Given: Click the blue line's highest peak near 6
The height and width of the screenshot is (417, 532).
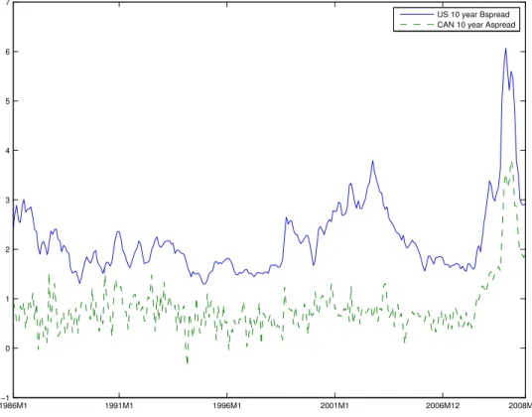Looking at the screenshot, I should click(505, 50).
